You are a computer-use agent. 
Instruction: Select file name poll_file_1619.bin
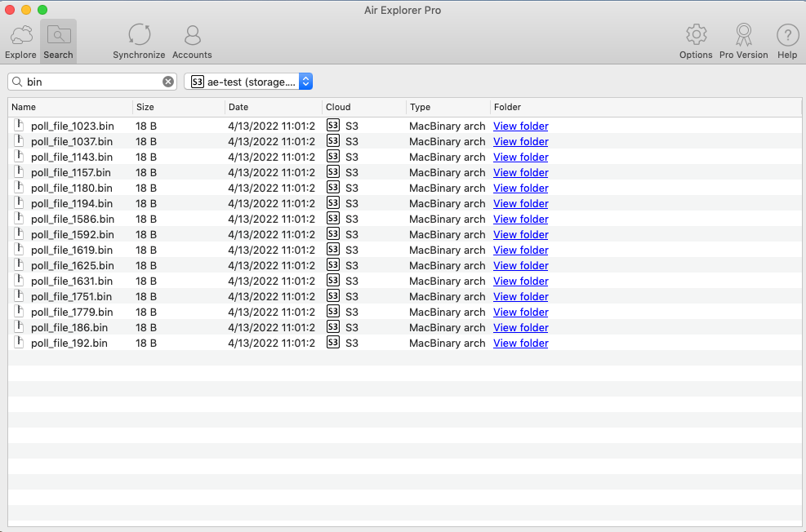[71, 250]
